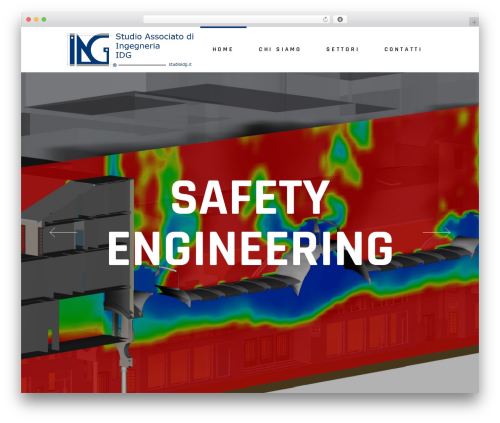Open the SETTORI menu item

point(342,49)
